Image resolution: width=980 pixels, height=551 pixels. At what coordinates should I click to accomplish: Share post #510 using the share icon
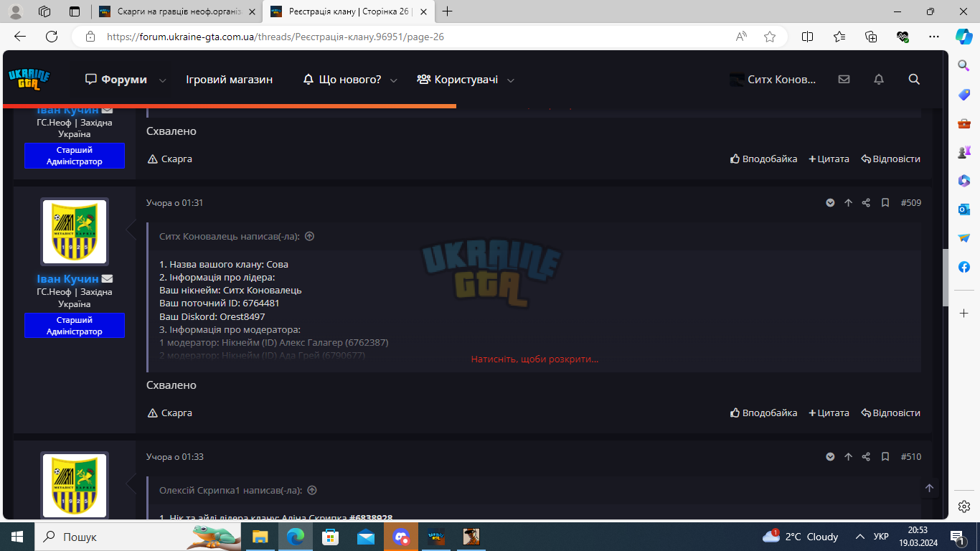tap(866, 457)
